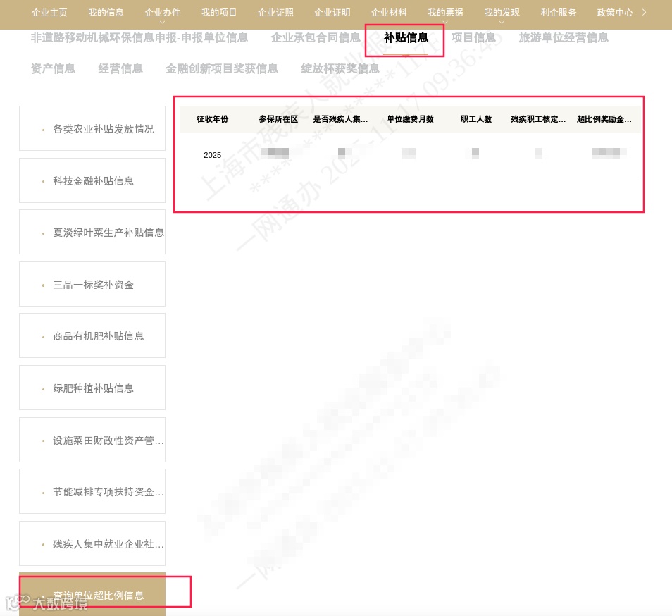Image resolution: width=672 pixels, height=616 pixels.
Task: Switch to 旅游单位经营信息 tab
Action: [564, 38]
